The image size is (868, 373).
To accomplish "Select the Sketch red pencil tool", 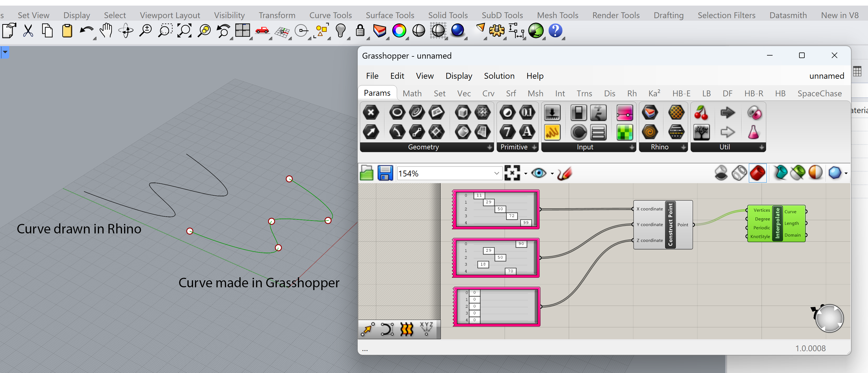I will tap(565, 173).
